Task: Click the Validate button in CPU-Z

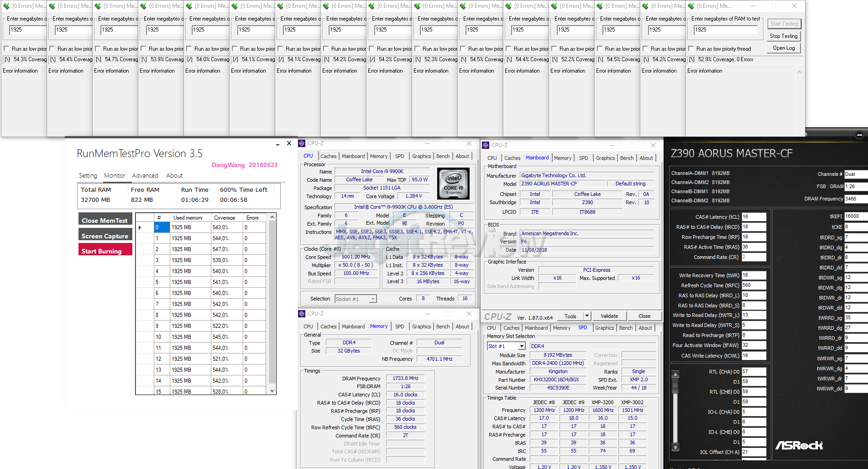Action: pos(609,316)
